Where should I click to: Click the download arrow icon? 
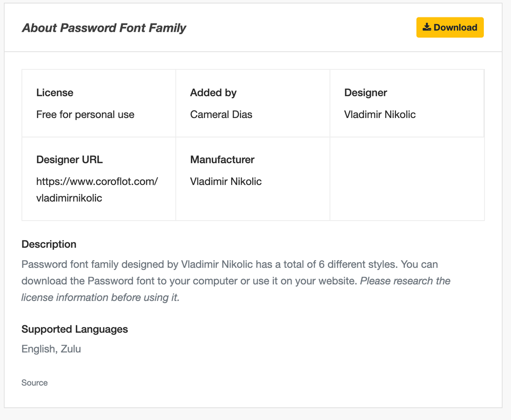pyautogui.click(x=427, y=27)
